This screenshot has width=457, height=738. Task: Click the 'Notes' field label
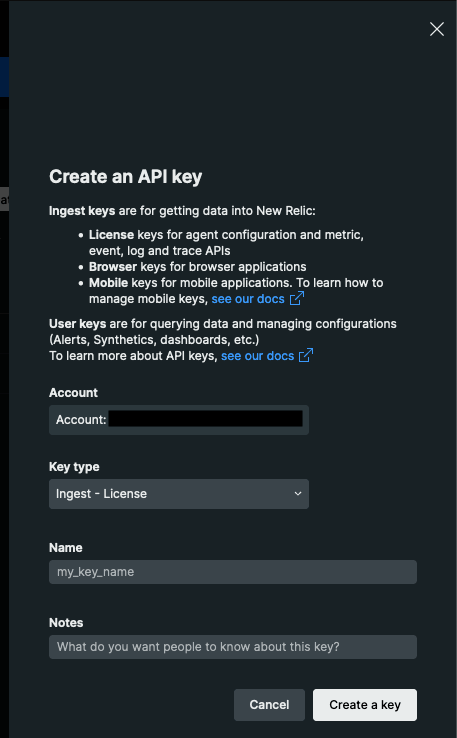click(x=66, y=623)
